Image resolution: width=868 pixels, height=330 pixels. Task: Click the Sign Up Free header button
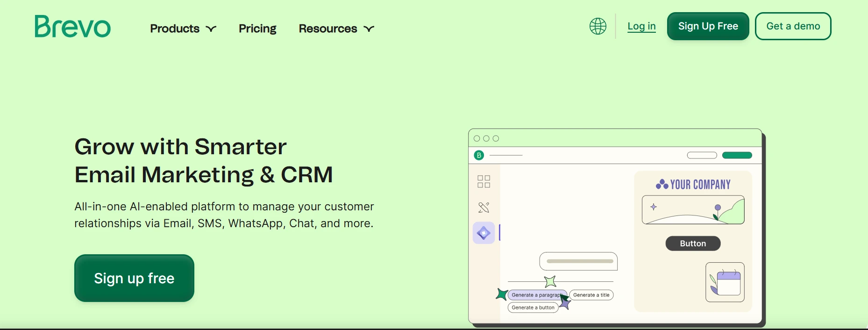[708, 26]
